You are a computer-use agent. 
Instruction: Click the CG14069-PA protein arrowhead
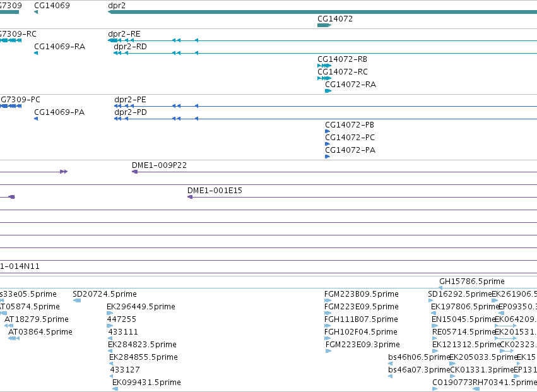tap(36, 119)
